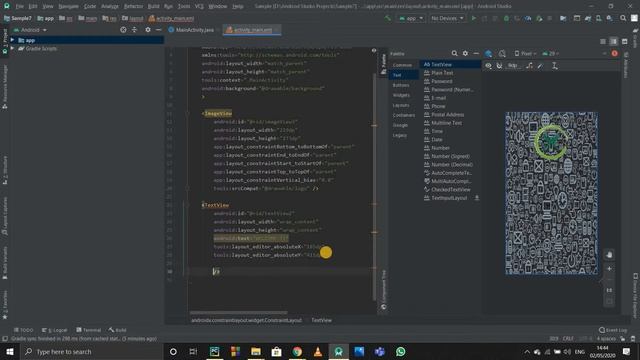Search the Palette with magnifier icon
The height and width of the screenshot is (360, 640).
tap(454, 53)
